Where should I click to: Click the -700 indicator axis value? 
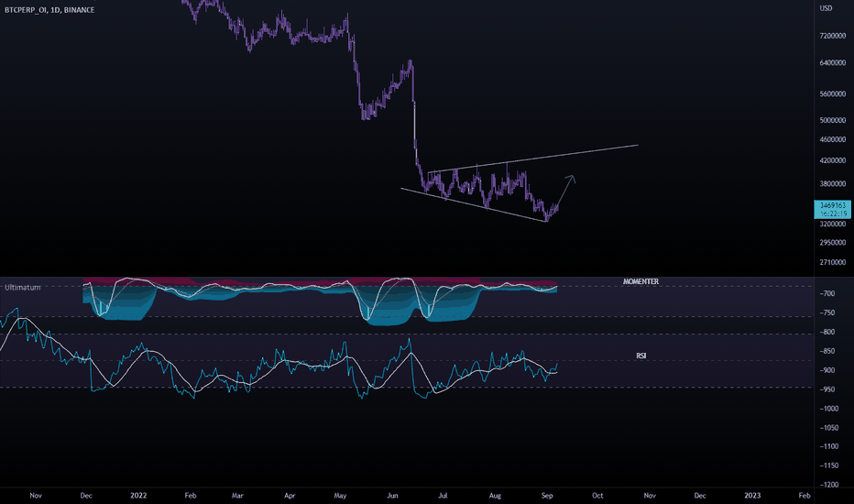(x=827, y=293)
